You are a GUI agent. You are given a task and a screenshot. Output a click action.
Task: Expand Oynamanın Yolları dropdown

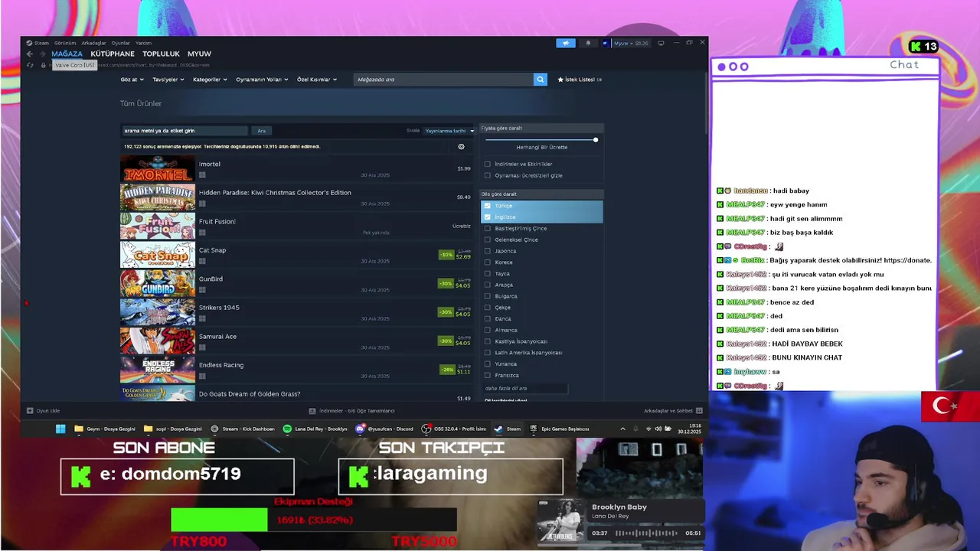262,80
